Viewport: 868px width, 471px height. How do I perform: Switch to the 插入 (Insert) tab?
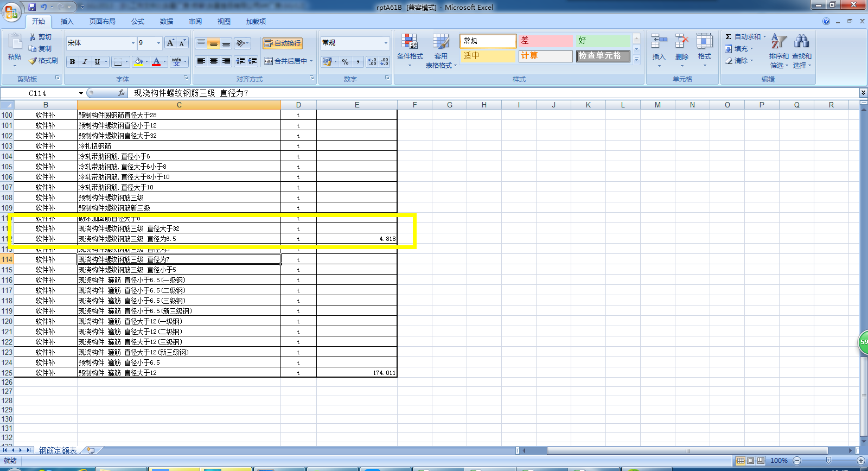pos(67,22)
